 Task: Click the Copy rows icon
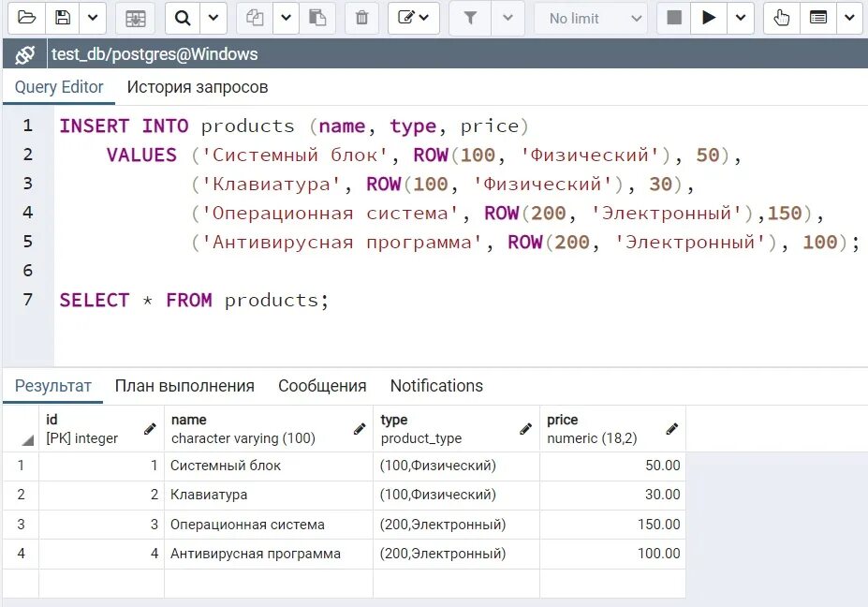[255, 18]
